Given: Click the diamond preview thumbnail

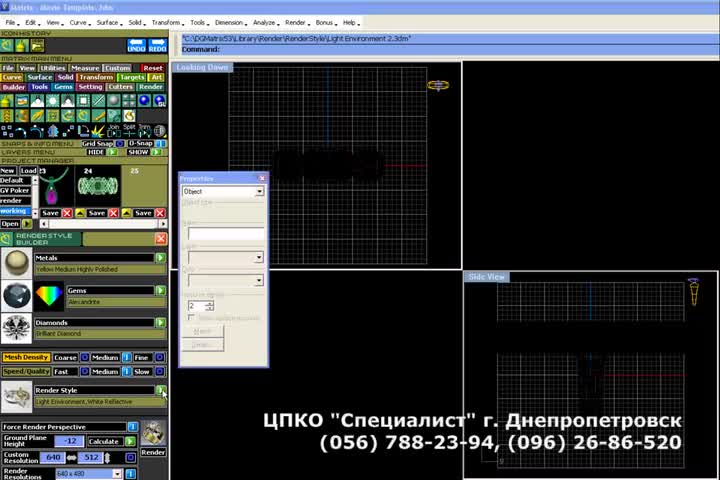Looking at the screenshot, I should coord(17,328).
